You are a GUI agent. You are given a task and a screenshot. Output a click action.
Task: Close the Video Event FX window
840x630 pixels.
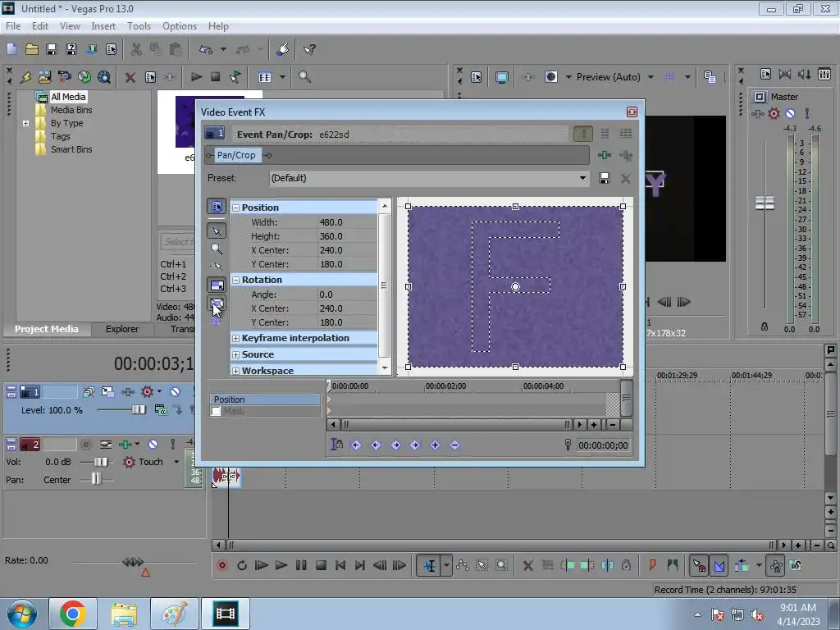click(632, 112)
